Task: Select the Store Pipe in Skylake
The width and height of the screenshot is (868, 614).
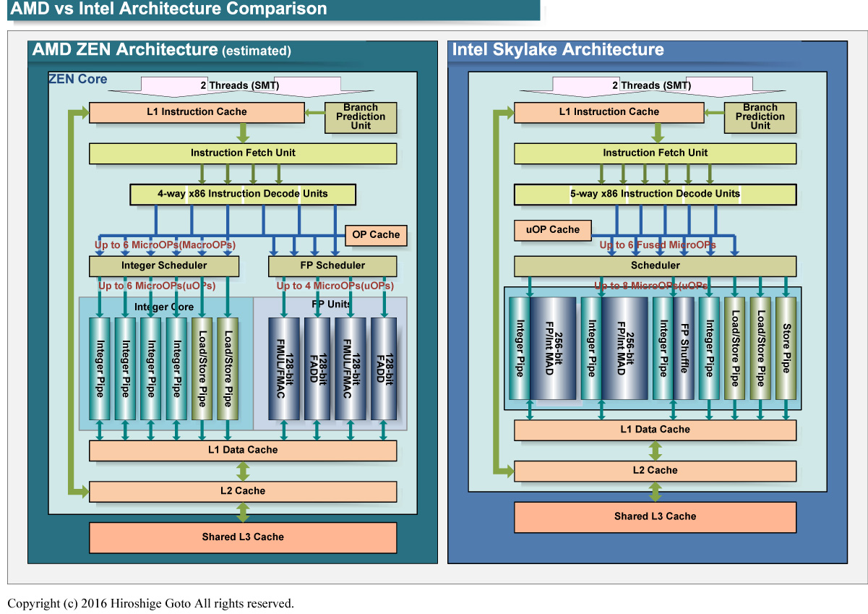Action: pyautogui.click(x=786, y=348)
